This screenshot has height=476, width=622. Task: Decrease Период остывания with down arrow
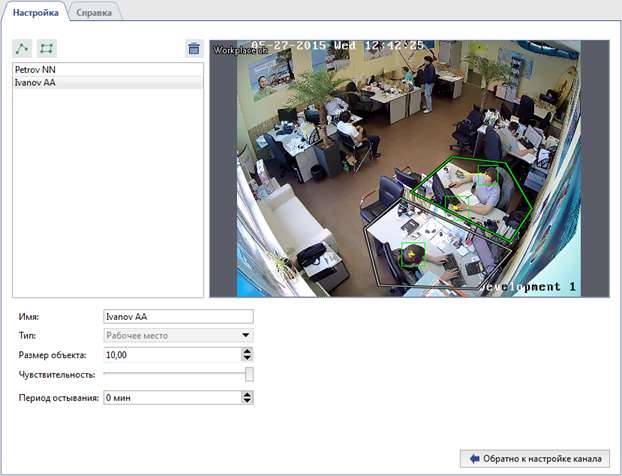[247, 401]
